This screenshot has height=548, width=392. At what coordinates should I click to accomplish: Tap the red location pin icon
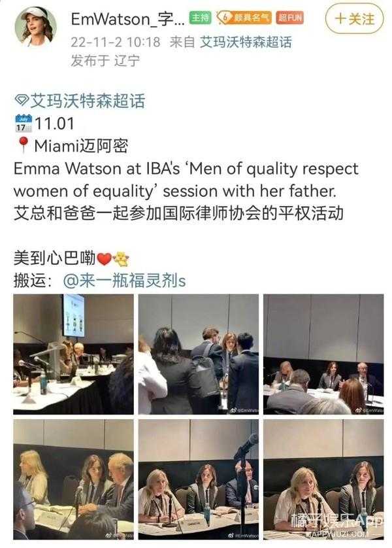(x=23, y=145)
